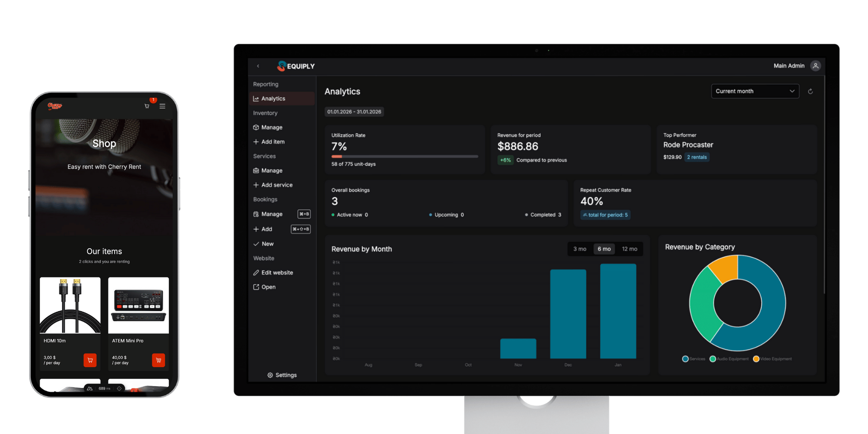Expand the date range 01.01.2026 - 31.01.2026
This screenshot has height=434, width=868.
tap(354, 112)
